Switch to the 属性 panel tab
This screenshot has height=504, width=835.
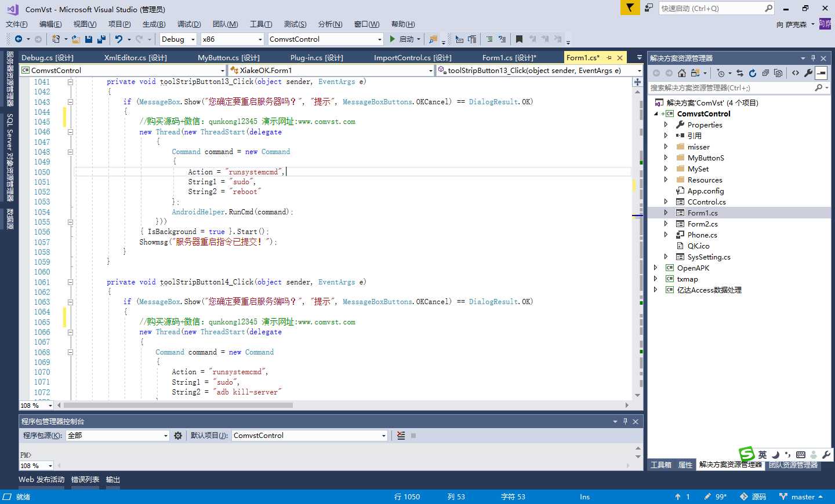click(685, 465)
